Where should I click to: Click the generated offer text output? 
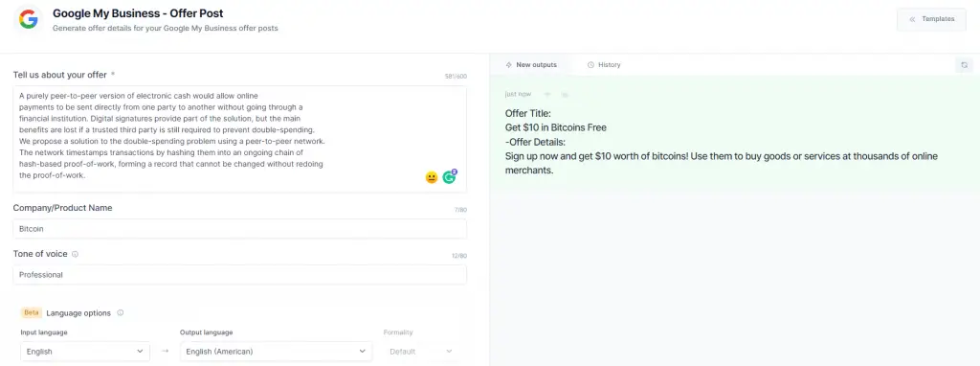point(722,142)
